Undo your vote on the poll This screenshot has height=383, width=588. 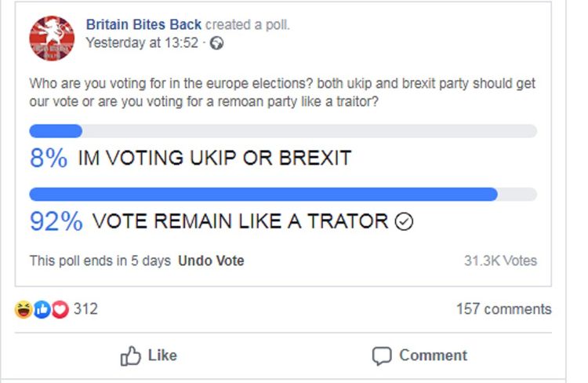(211, 261)
